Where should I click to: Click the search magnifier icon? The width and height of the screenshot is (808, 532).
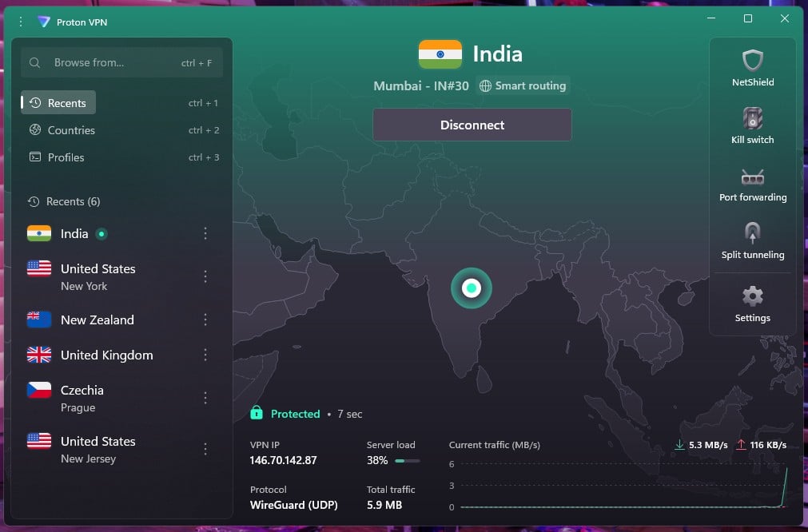point(34,63)
